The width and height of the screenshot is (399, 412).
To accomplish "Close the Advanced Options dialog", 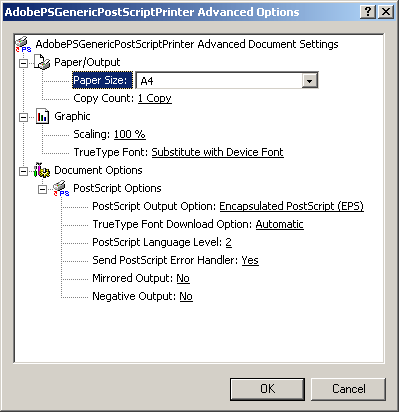I will [x=386, y=12].
